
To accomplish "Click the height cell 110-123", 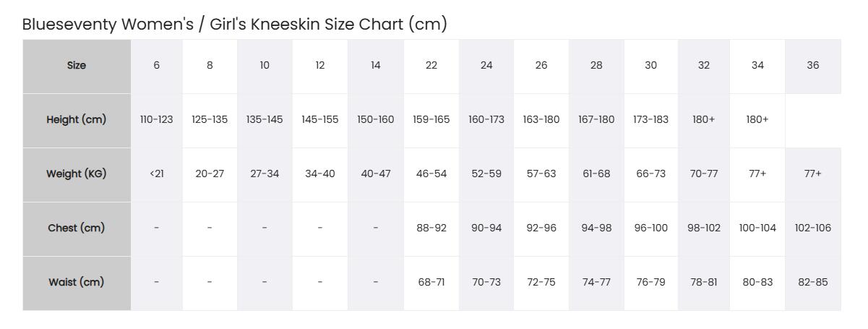I will coord(157,120).
